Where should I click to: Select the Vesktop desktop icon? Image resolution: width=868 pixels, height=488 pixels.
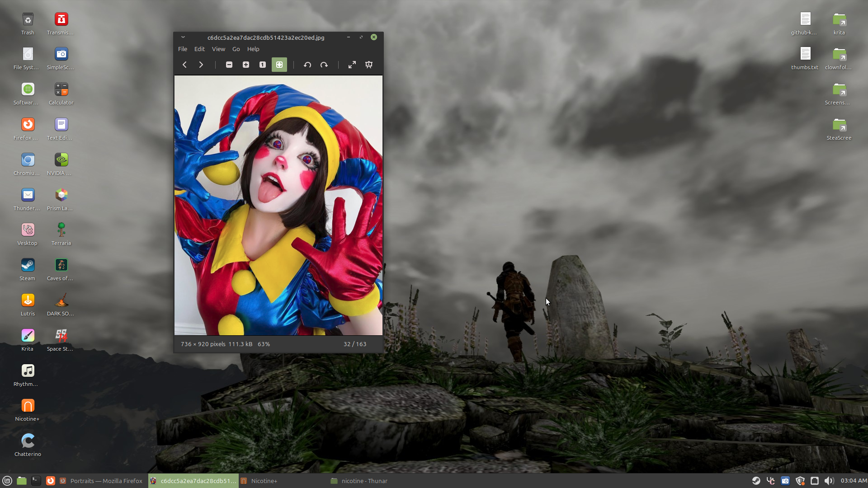[27, 235]
